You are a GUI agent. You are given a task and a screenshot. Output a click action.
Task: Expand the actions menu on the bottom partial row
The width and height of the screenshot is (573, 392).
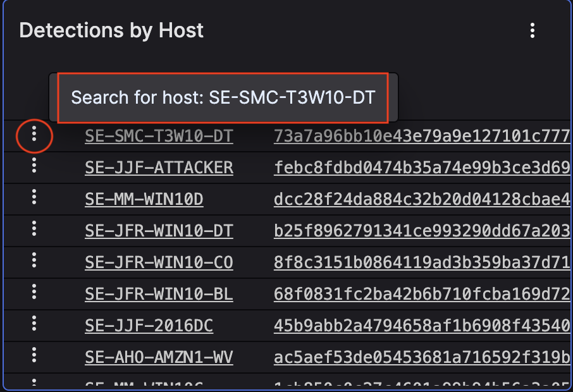tap(34, 386)
